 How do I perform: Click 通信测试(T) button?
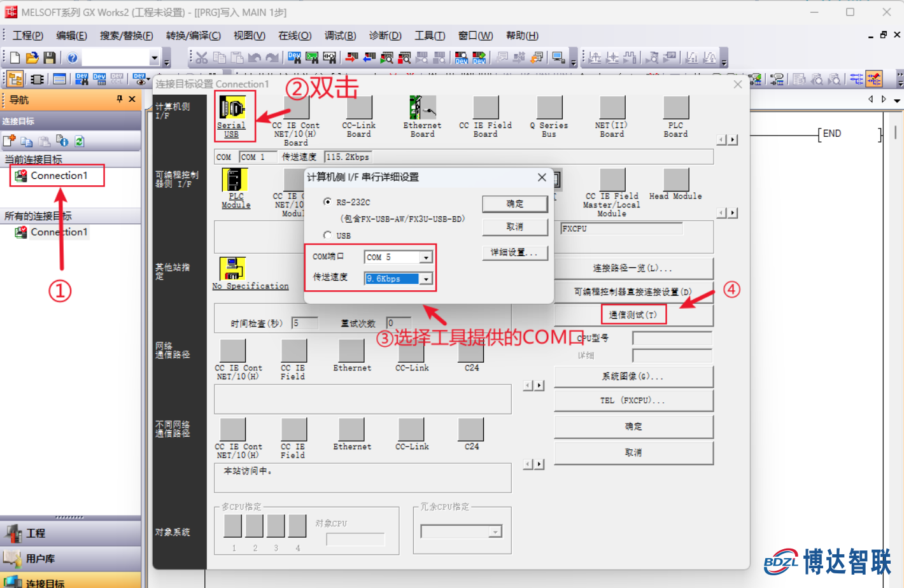click(633, 314)
